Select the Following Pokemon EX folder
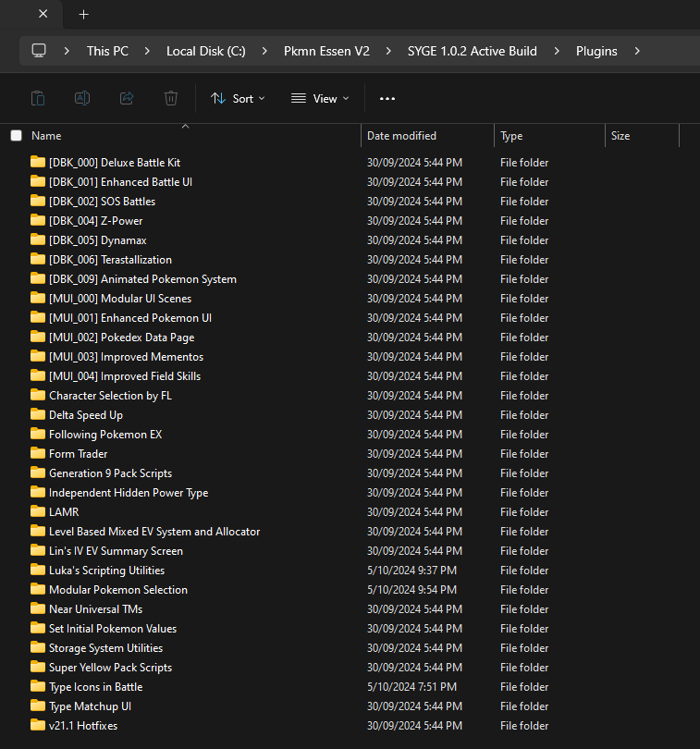The image size is (700, 749). tap(105, 435)
